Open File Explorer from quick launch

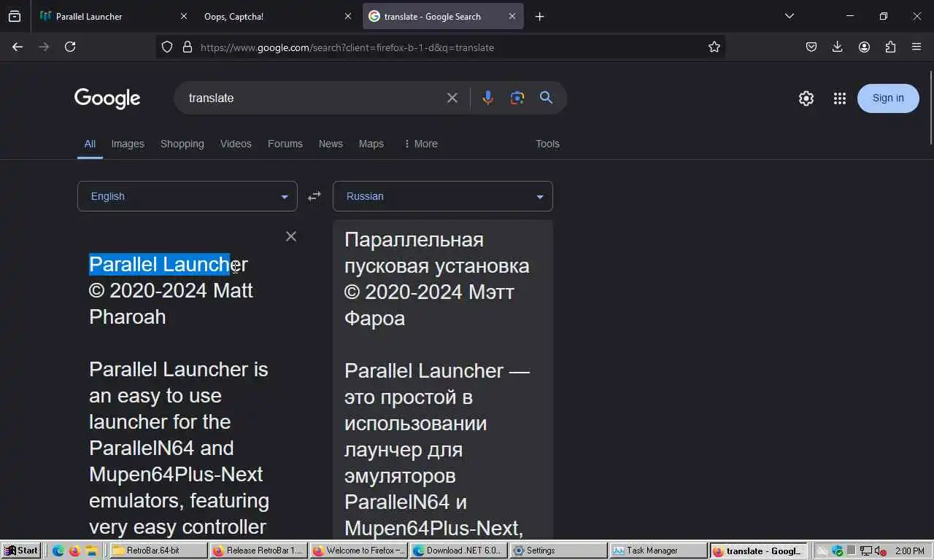tap(91, 551)
